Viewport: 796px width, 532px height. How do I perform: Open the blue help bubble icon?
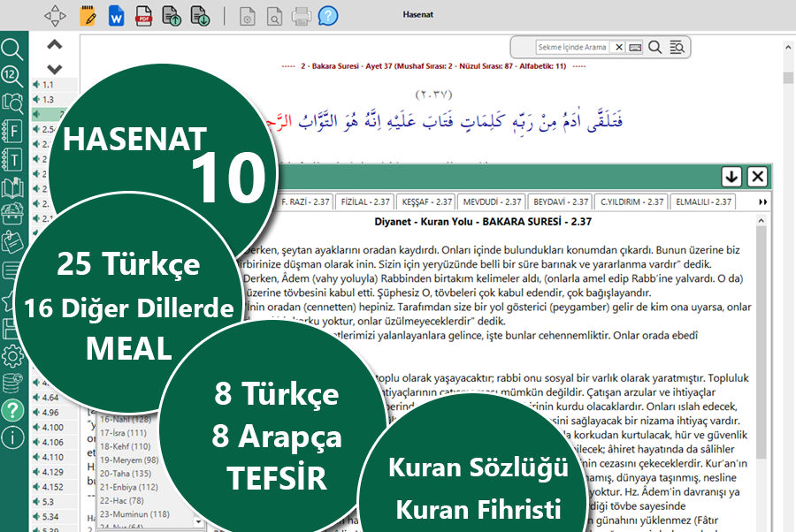click(328, 16)
